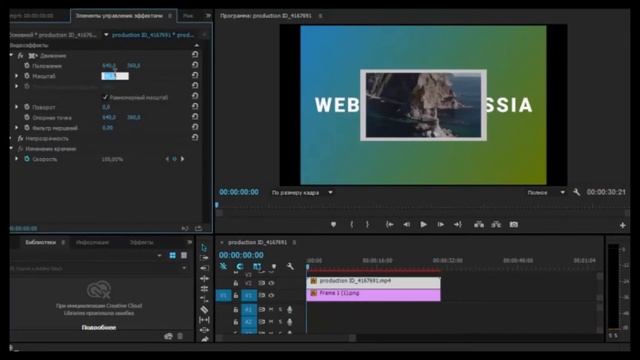Delete item with Libraries trash icon

180,336
